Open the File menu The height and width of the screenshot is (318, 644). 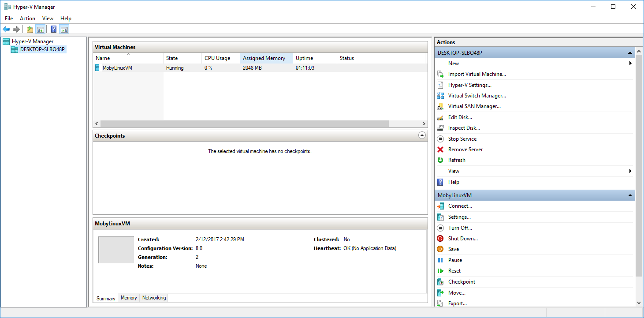[x=9, y=19]
